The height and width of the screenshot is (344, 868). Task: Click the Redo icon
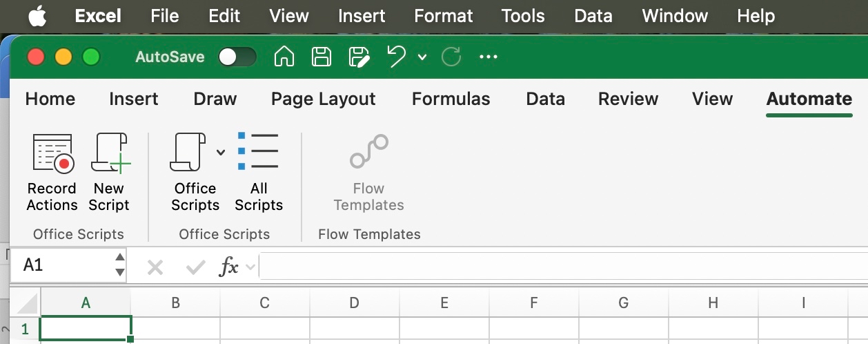tap(451, 57)
